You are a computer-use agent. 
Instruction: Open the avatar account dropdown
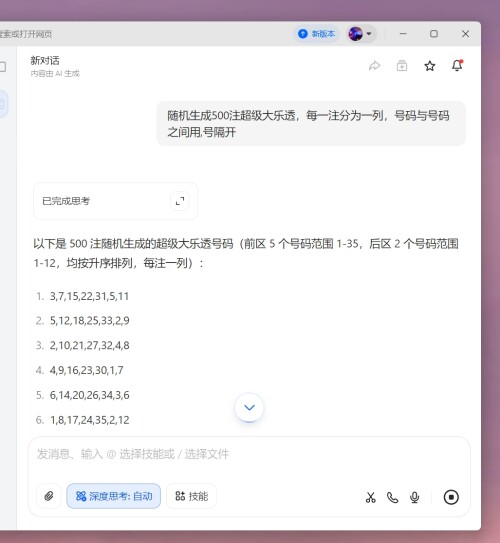[x=361, y=34]
